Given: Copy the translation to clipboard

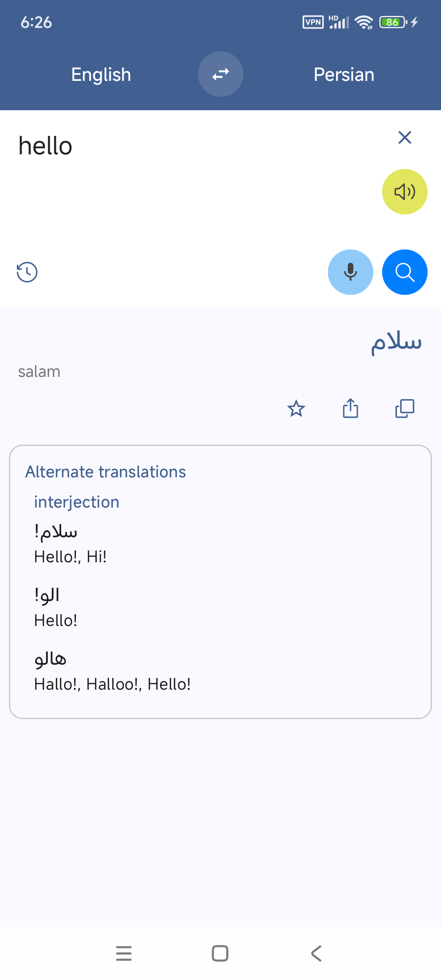Looking at the screenshot, I should (x=404, y=408).
